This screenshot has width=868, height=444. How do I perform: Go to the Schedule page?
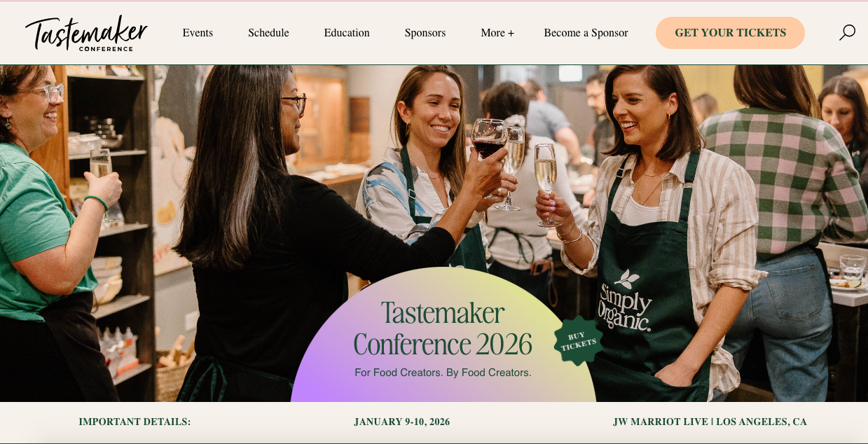point(268,33)
